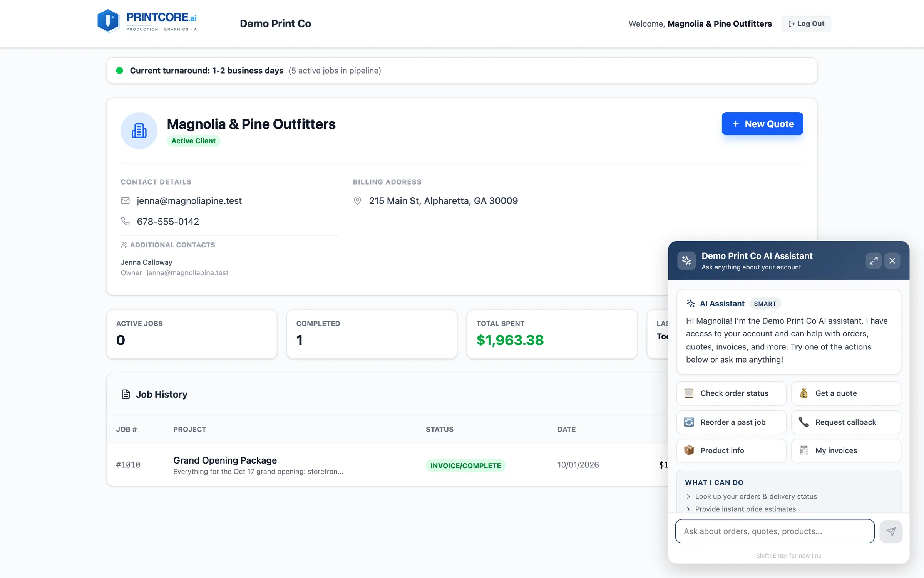Click the plus icon on New Quote
924x578 pixels.
coord(736,124)
